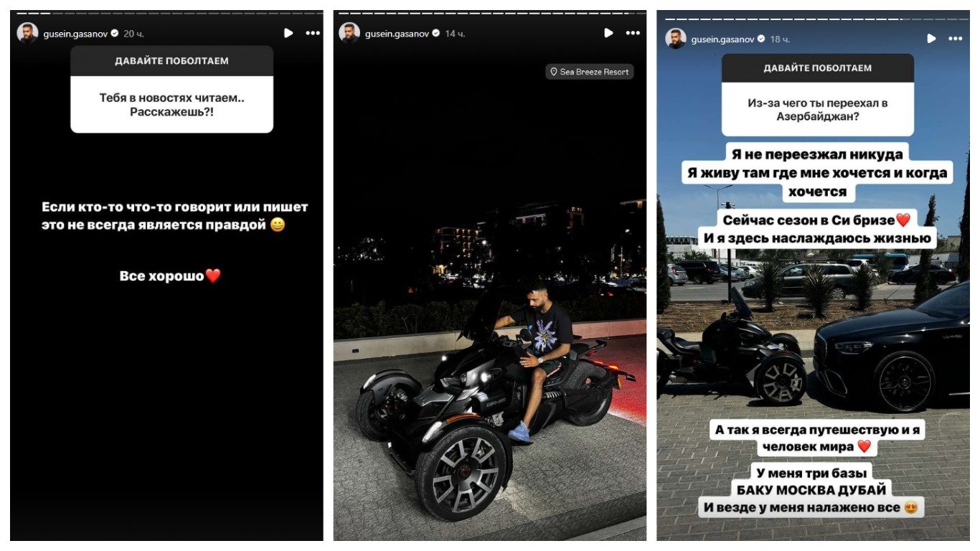Open the three-dot menu on third story
Viewport: 980px width, 551px height.
pyautogui.click(x=956, y=39)
